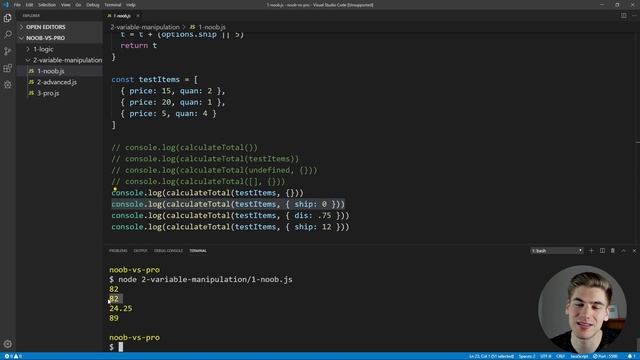Switch to the Debug Console panel tab
Screen dimensions: 640x360
coord(168,251)
